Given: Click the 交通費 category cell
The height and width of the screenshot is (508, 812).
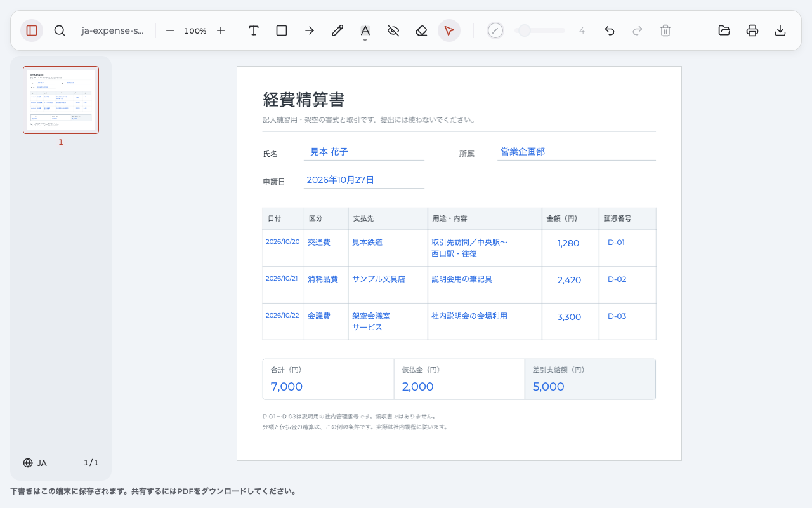Looking at the screenshot, I should (x=326, y=248).
